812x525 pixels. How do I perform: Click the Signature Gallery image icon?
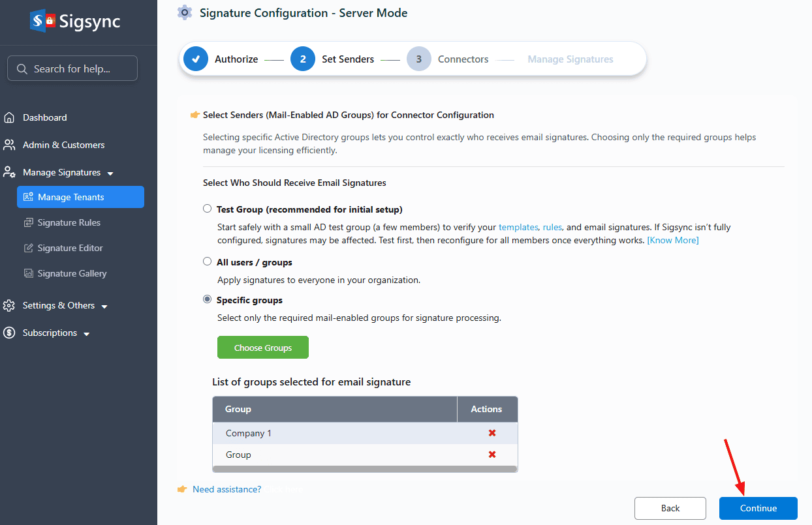pyautogui.click(x=28, y=273)
